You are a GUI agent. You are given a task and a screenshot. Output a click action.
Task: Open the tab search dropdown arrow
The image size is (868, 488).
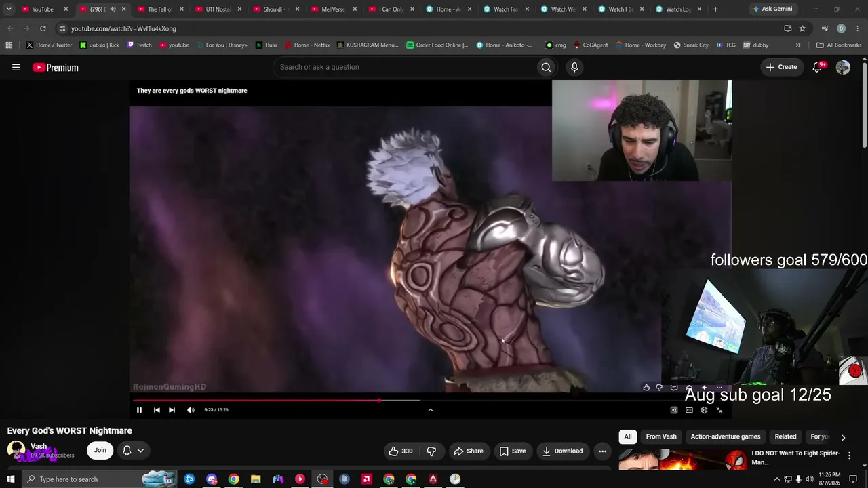point(9,9)
